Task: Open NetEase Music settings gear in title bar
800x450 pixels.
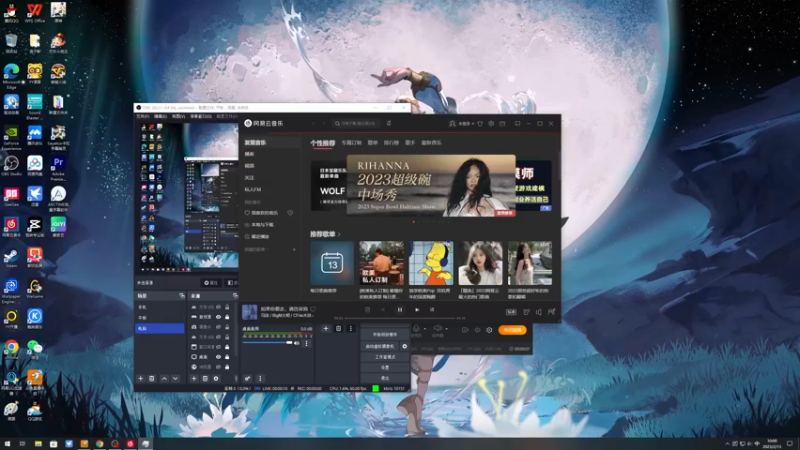Action: (x=491, y=123)
